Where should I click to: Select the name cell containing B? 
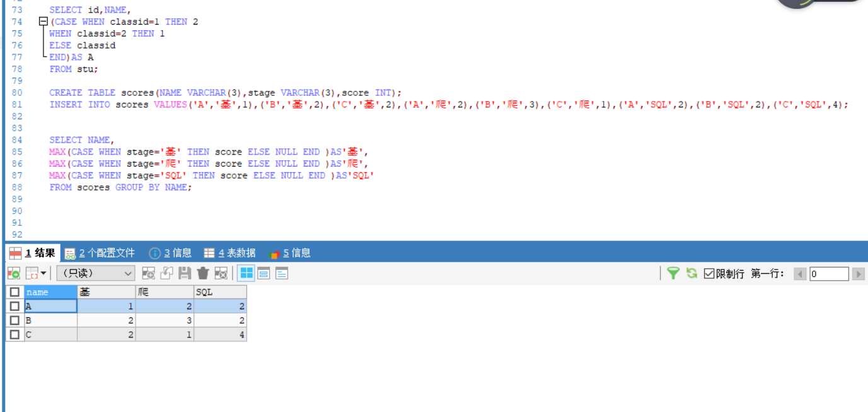click(x=50, y=321)
